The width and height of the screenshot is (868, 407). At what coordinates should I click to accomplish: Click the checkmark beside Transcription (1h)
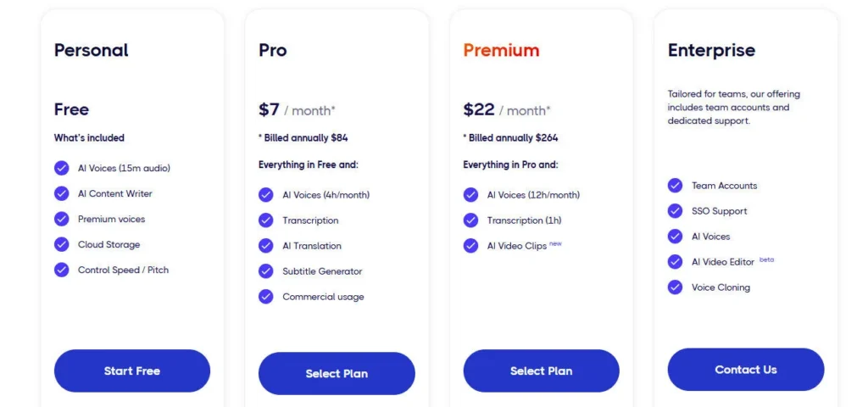point(470,220)
